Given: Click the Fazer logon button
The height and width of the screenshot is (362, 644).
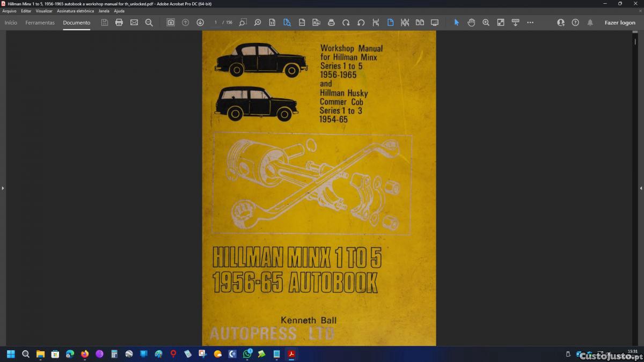Looking at the screenshot, I should (620, 23).
